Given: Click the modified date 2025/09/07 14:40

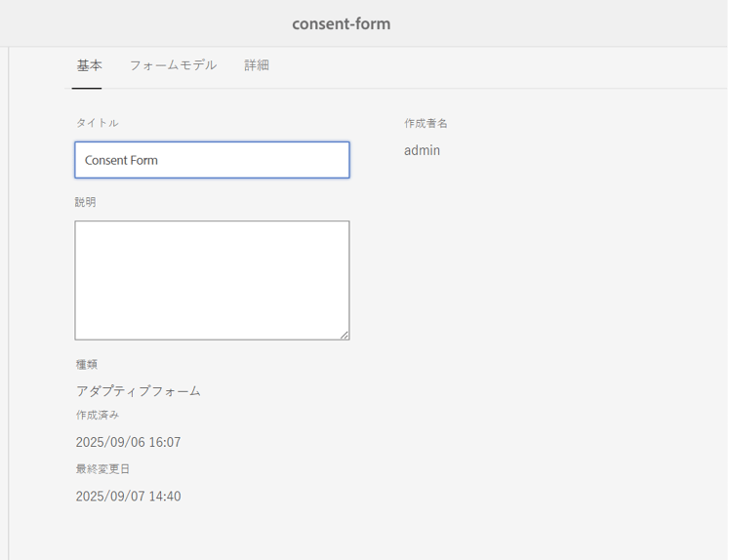Looking at the screenshot, I should coord(128,497).
